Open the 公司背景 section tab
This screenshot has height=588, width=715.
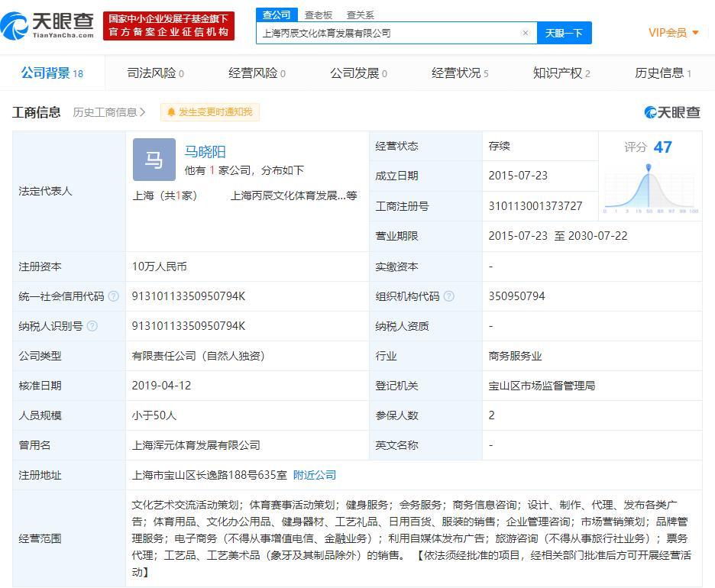[52, 73]
